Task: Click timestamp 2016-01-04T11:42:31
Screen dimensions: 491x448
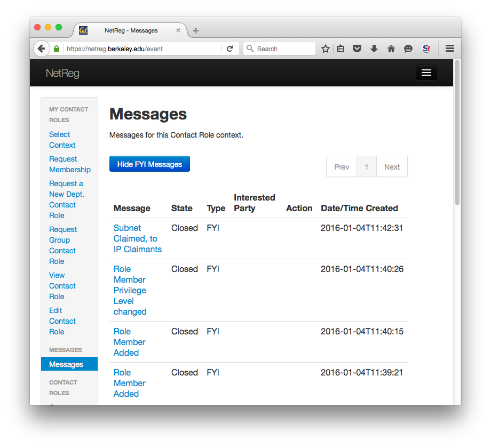Action: [362, 228]
